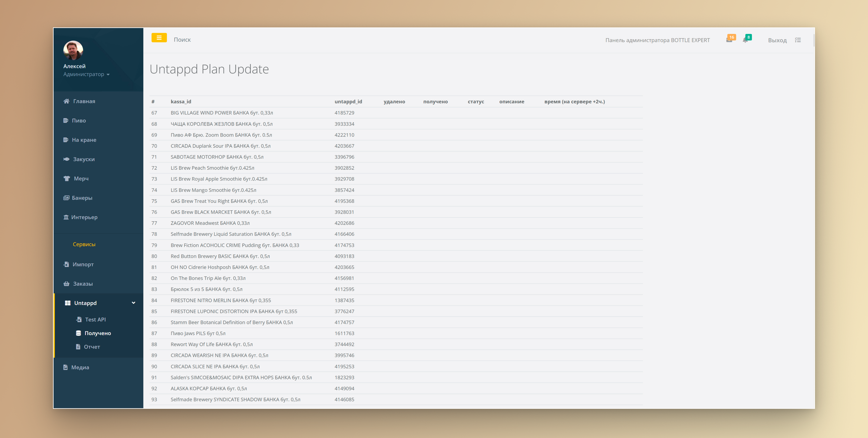This screenshot has height=438, width=868.
Task: Select row BIG VILLAGE WIND POWER БАНКА
Action: coord(396,113)
